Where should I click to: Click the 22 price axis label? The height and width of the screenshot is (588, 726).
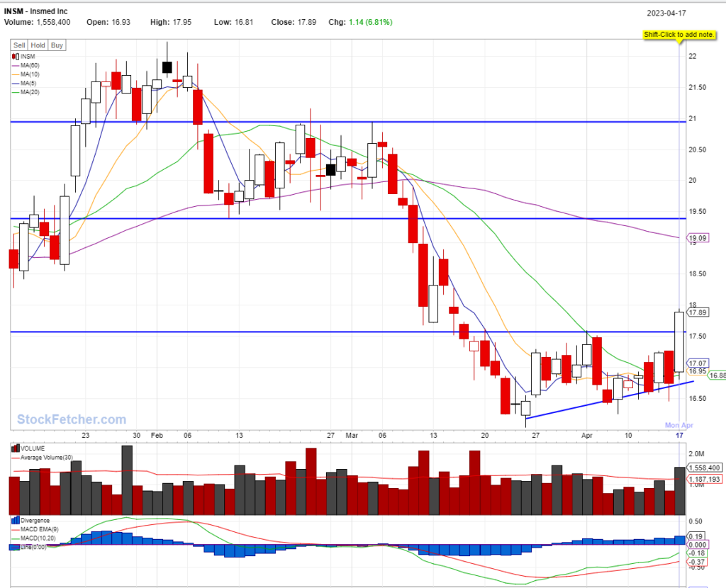click(692, 57)
